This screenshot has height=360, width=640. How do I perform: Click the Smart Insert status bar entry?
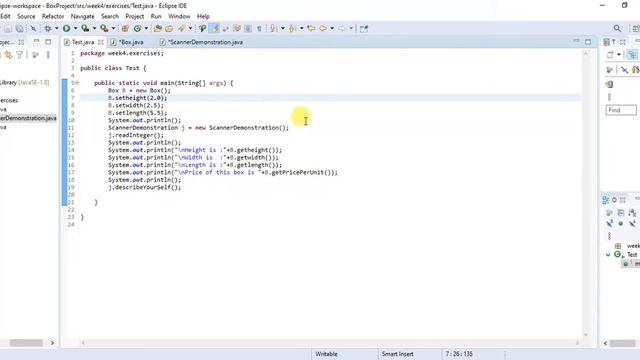click(398, 354)
